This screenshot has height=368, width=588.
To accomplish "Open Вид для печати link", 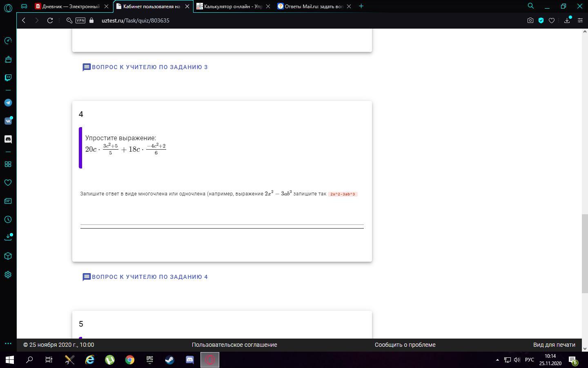I will click(554, 345).
